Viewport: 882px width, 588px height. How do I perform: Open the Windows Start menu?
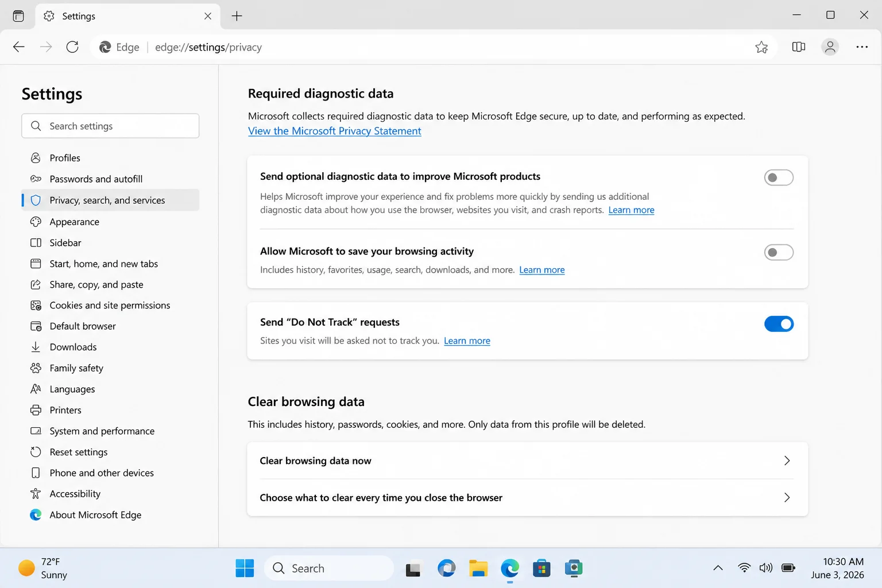(245, 568)
